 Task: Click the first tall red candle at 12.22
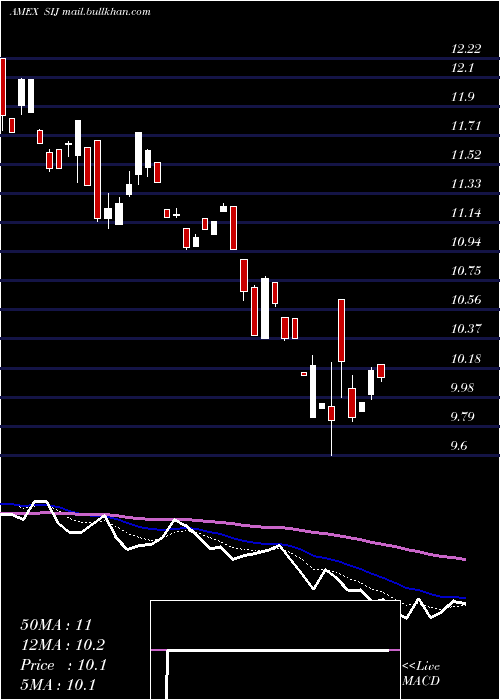point(3,87)
